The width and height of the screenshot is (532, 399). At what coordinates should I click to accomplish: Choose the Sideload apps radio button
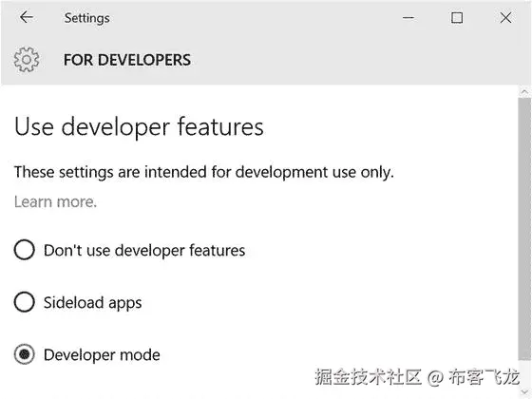[x=24, y=302]
